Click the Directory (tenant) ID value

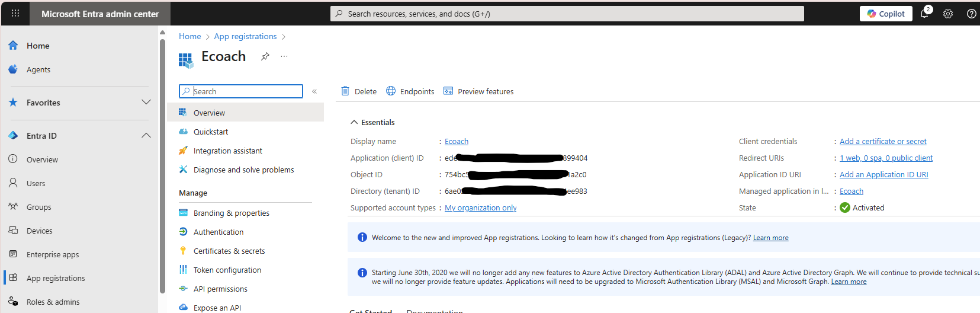(516, 191)
